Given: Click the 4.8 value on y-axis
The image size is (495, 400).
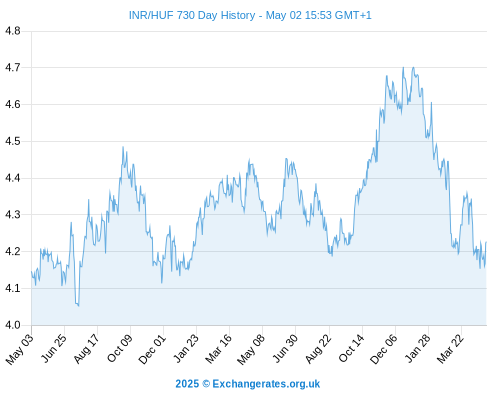Looking at the screenshot, I should coord(13,31).
